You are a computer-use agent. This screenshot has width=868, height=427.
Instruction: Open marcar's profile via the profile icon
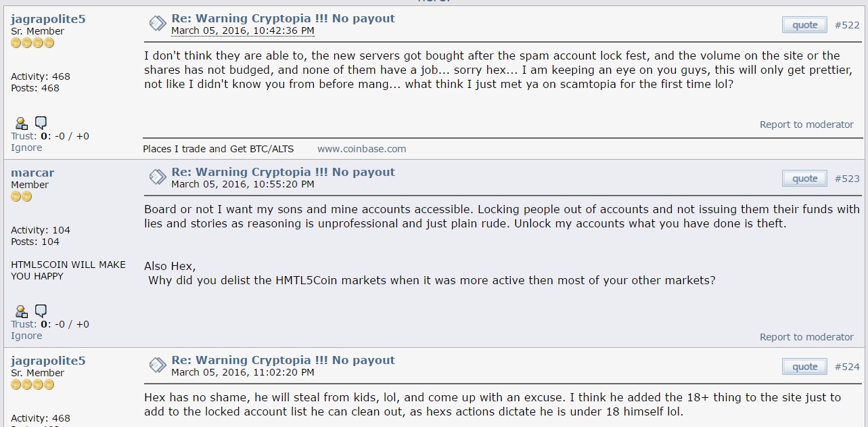(x=22, y=311)
